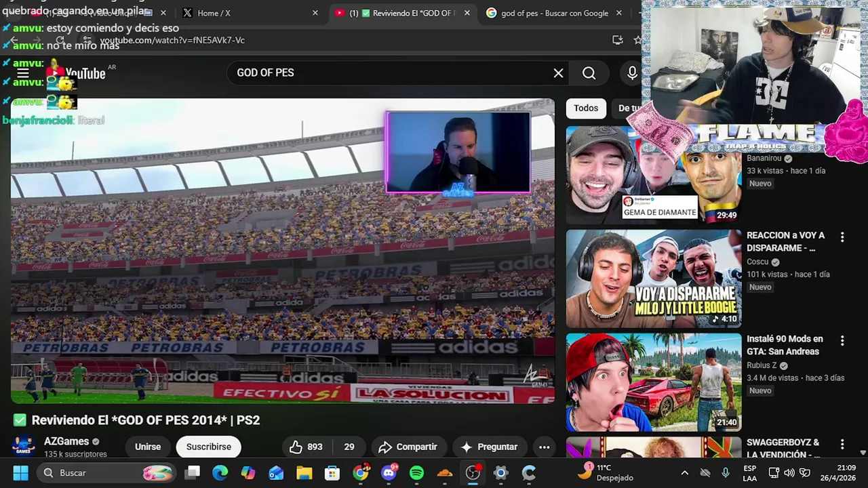The width and height of the screenshot is (868, 488).
Task: Open SWAGGERBOYZ & LA VENDICIÓN title
Action: point(783,449)
